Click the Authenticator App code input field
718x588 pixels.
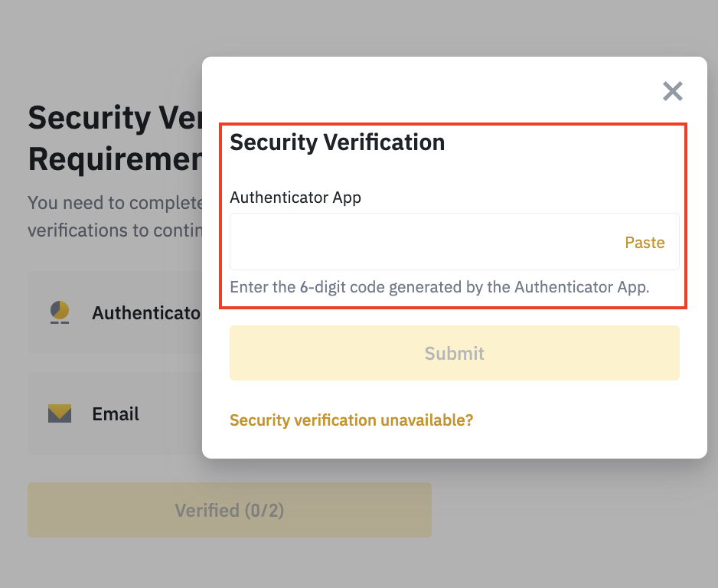[x=454, y=241]
